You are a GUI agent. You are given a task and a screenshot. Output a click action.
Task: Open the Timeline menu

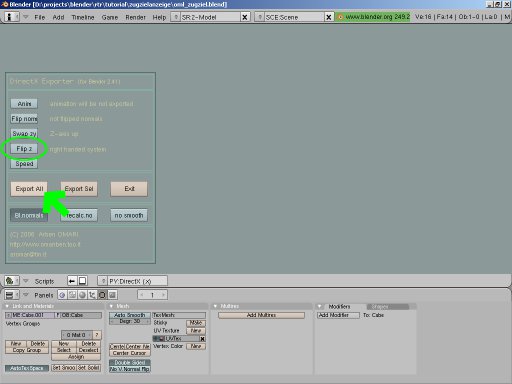click(83, 17)
